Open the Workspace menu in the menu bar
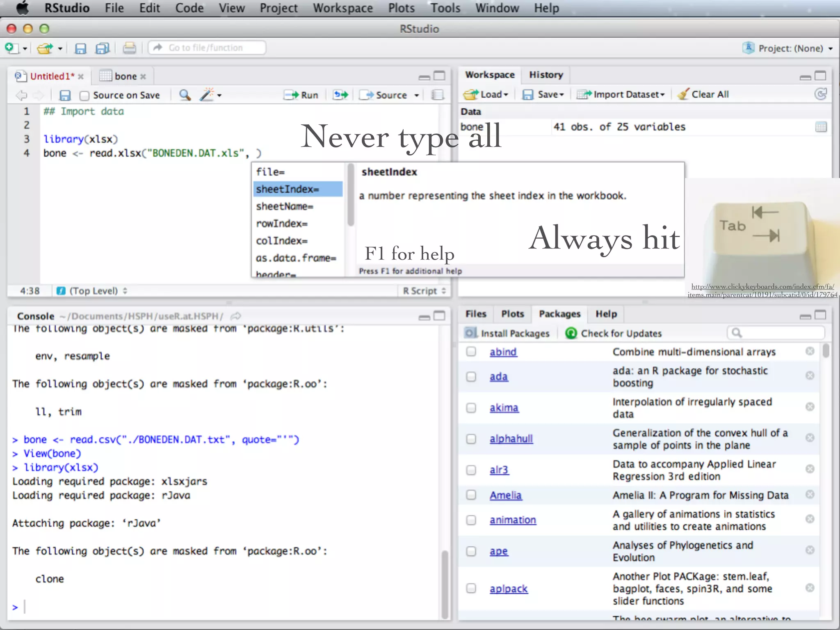840x630 pixels. point(343,8)
